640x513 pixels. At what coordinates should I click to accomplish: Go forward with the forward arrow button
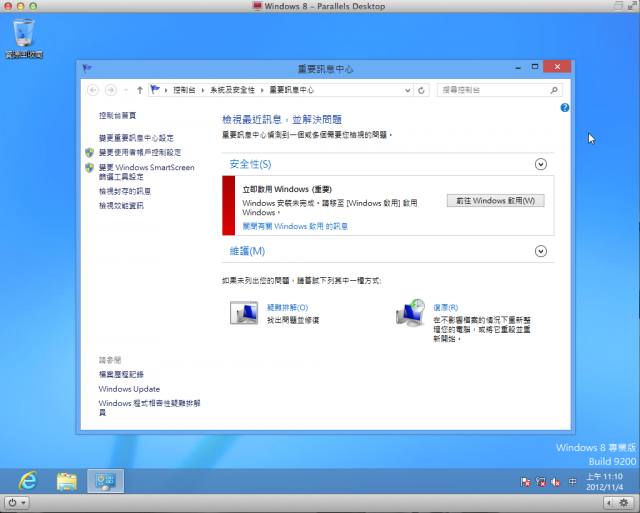pyautogui.click(x=111, y=90)
